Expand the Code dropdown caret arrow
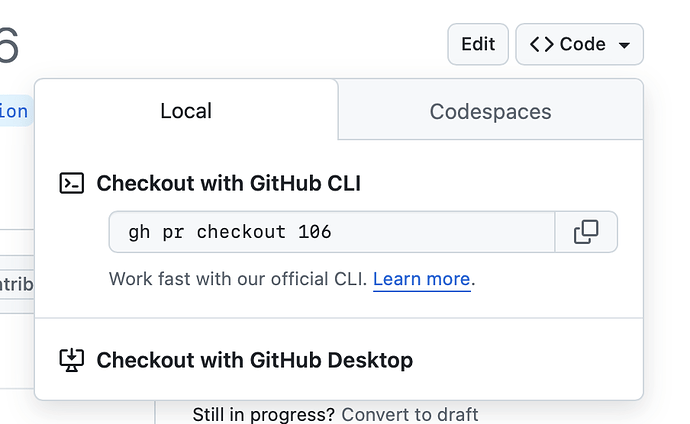This screenshot has height=424, width=690. point(624,45)
